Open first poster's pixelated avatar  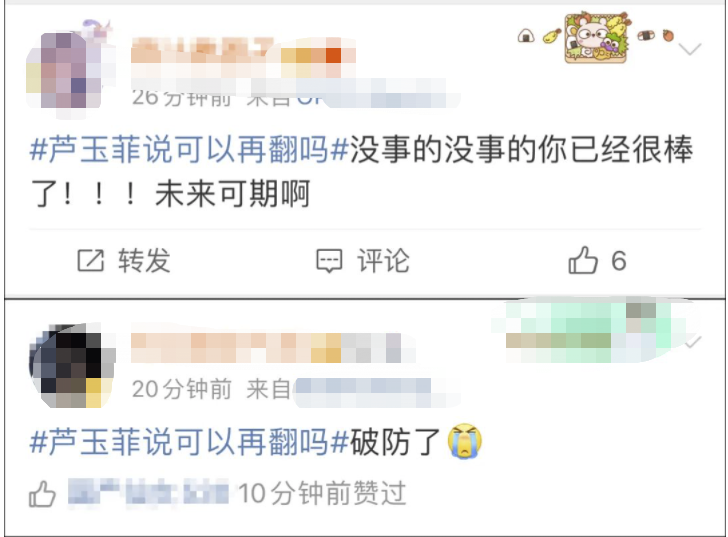pyautogui.click(x=71, y=68)
